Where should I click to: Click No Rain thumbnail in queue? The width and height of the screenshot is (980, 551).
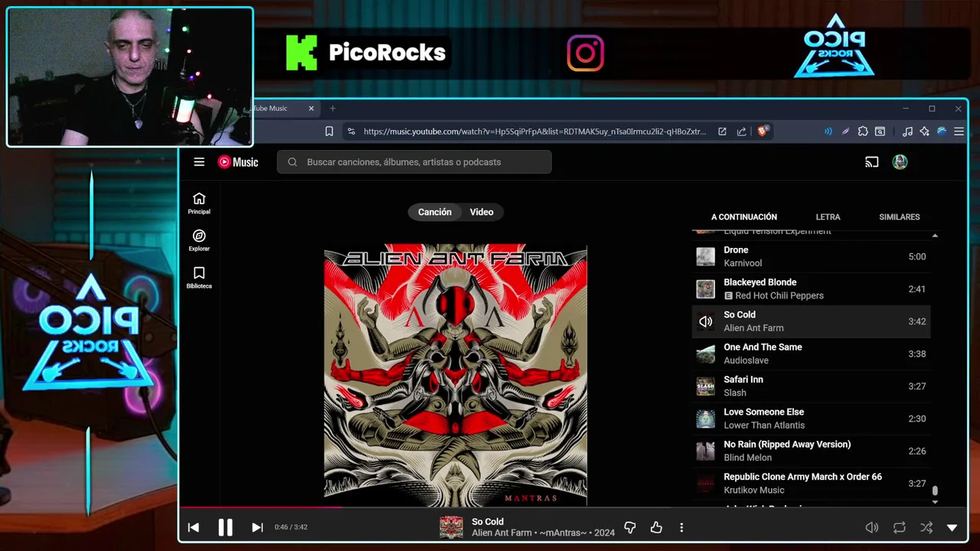[x=705, y=451]
